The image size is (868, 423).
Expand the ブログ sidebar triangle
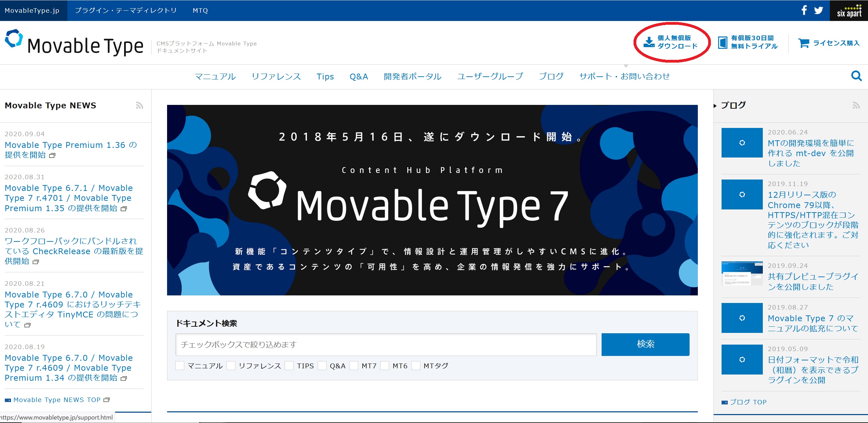pyautogui.click(x=715, y=106)
